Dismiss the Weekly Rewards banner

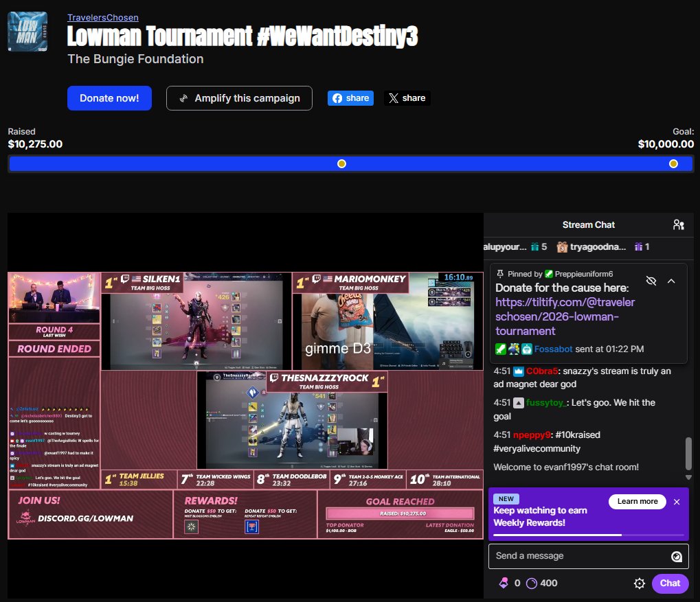click(677, 502)
